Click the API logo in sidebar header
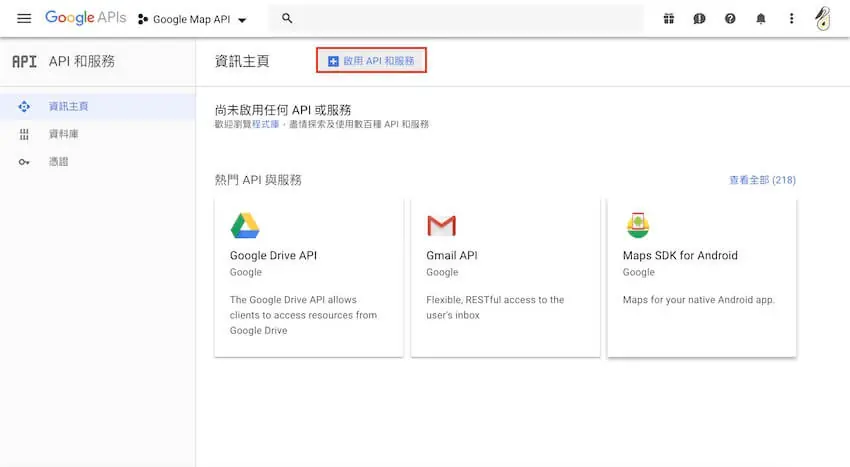Image resolution: width=850 pixels, height=467 pixels. coord(24,61)
